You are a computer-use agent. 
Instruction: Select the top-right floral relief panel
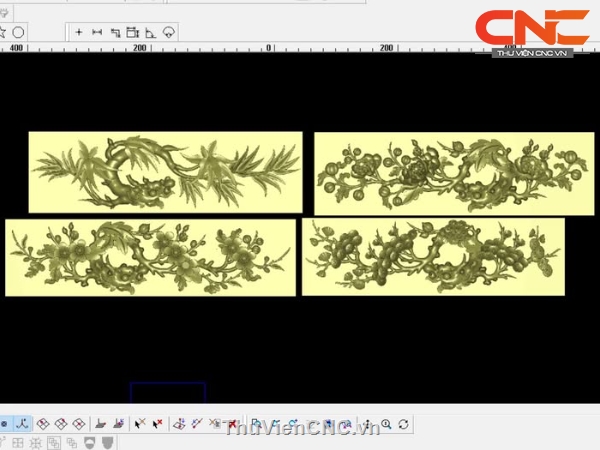[x=451, y=172]
